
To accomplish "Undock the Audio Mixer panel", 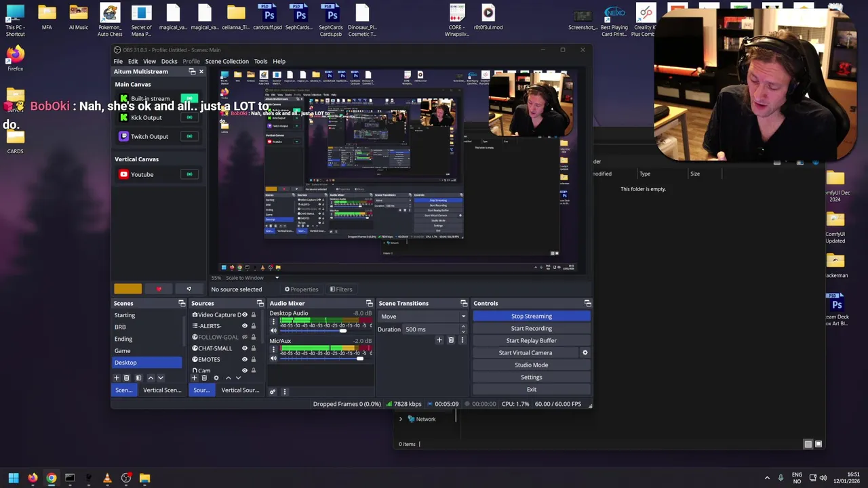I will (369, 303).
